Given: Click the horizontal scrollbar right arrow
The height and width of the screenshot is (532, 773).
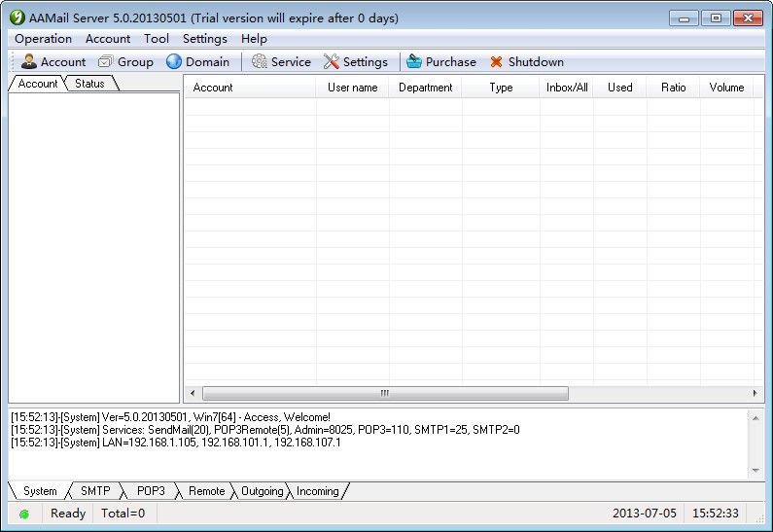Looking at the screenshot, I should pos(755,393).
